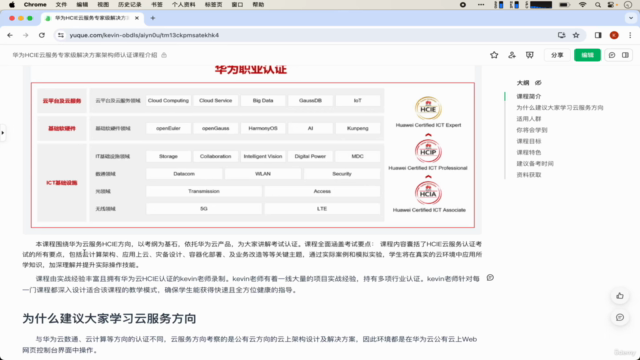Click screen recording indicator in menu bar
The height and width of the screenshot is (360, 640).
[462, 4]
